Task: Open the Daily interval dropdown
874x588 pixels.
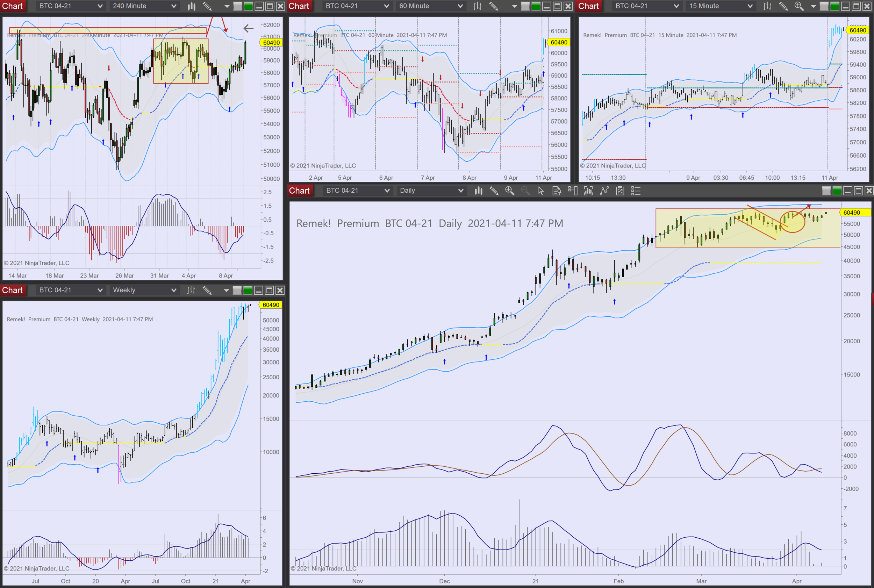Action: [461, 191]
